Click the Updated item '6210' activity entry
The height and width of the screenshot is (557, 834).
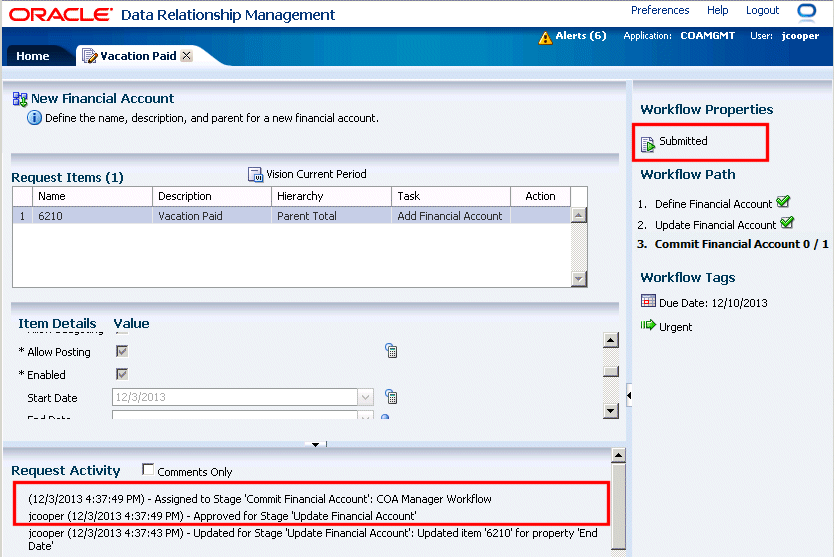pos(313,539)
